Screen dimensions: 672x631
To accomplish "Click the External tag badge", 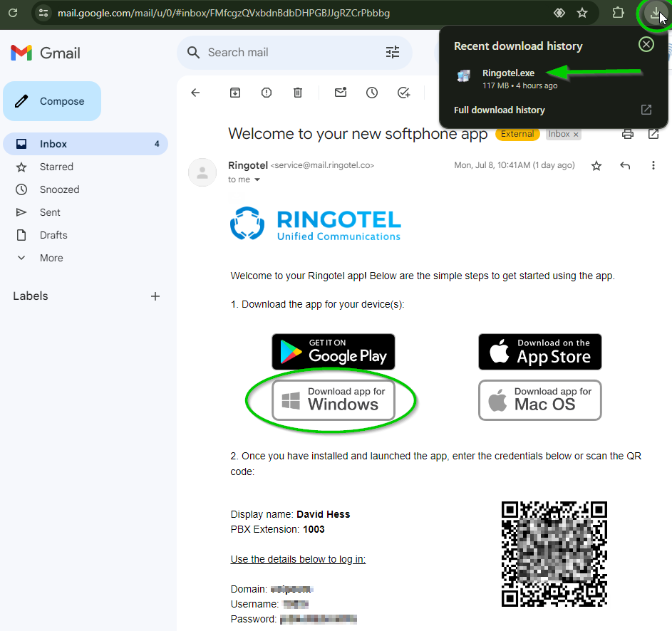I will tap(517, 134).
